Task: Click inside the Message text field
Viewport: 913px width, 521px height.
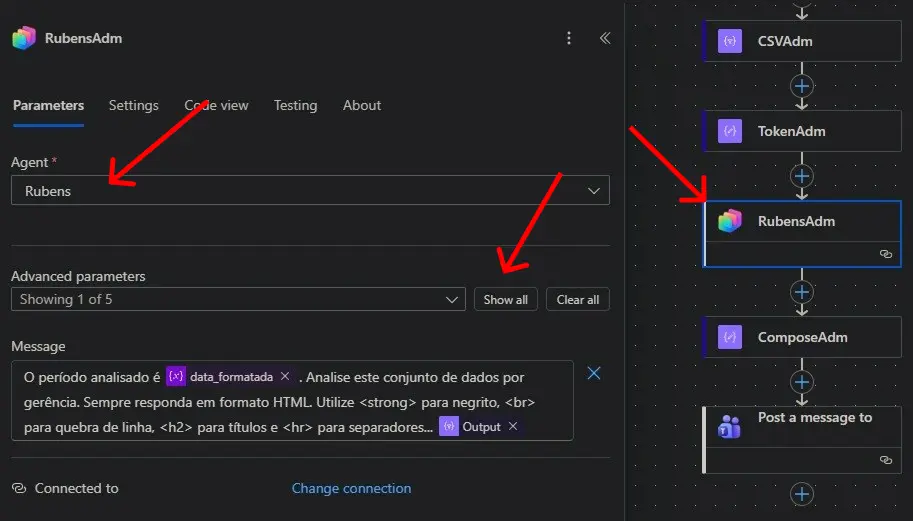Action: [292, 401]
